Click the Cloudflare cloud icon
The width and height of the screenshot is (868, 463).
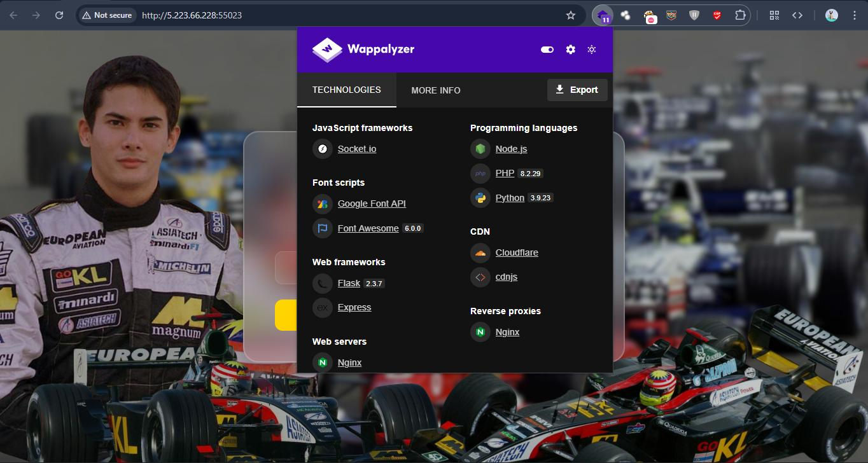tap(480, 252)
